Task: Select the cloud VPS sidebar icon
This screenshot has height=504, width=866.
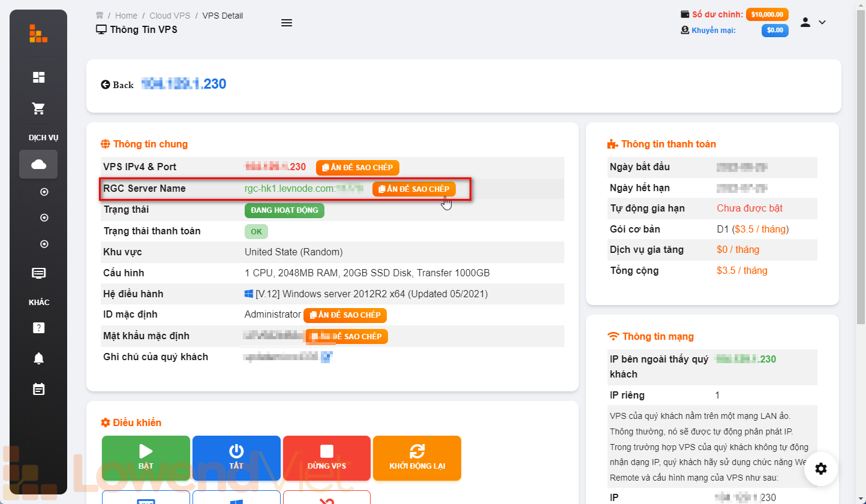Action: pos(38,164)
